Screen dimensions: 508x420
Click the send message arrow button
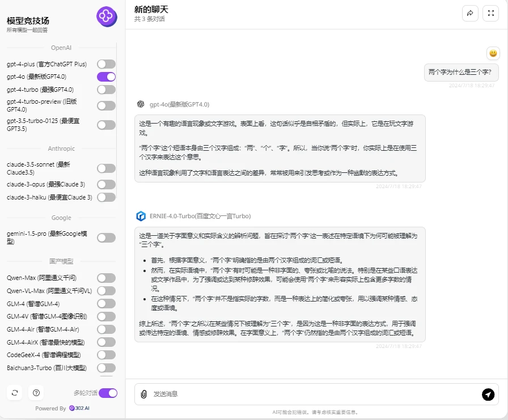click(488, 394)
